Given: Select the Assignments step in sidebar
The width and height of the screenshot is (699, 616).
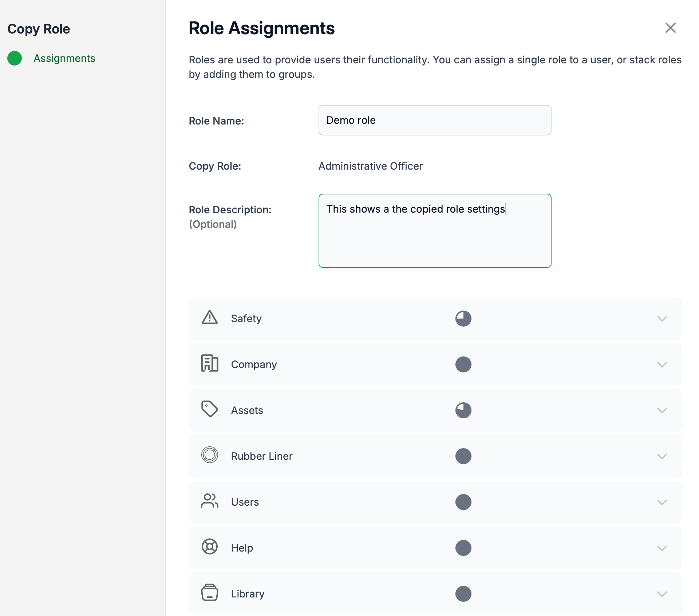Looking at the screenshot, I should (64, 58).
